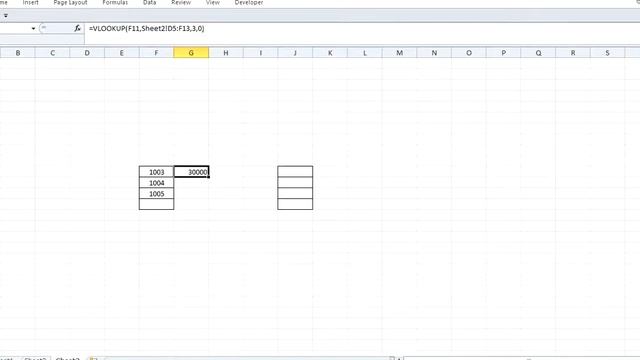Select column L header
This screenshot has width=640, height=360.
click(x=364, y=53)
